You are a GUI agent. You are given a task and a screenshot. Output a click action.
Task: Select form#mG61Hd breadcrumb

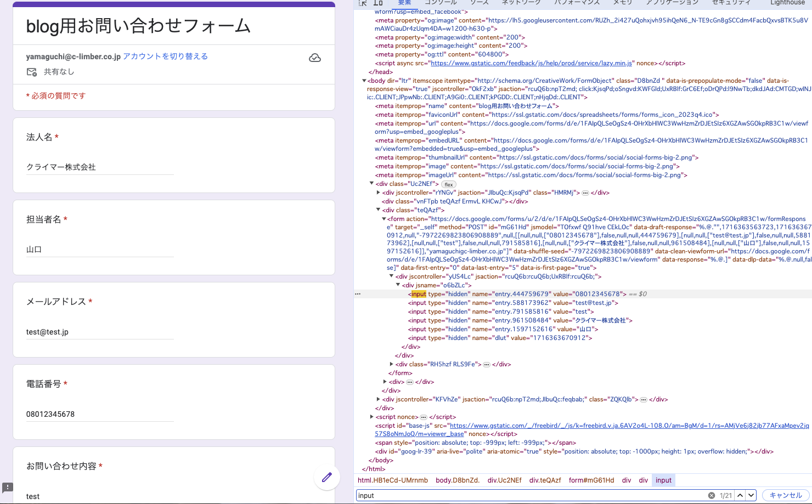click(x=591, y=480)
